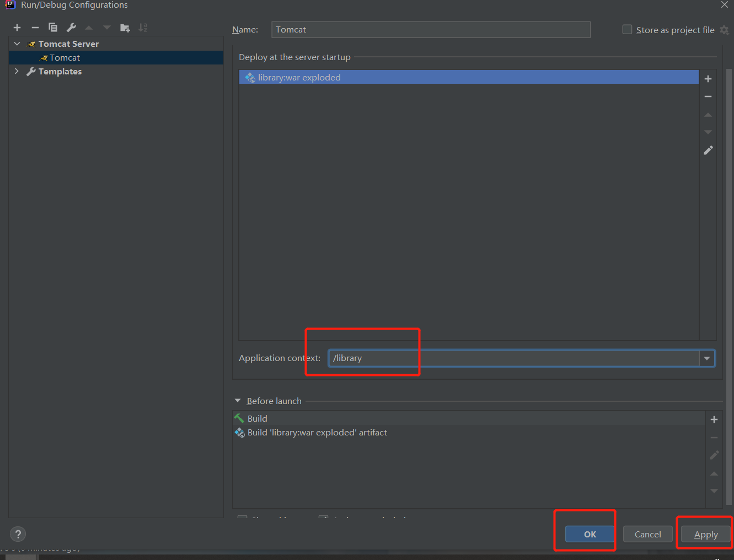
Task: Close the Run/Debug Configurations dialog
Action: click(x=725, y=5)
